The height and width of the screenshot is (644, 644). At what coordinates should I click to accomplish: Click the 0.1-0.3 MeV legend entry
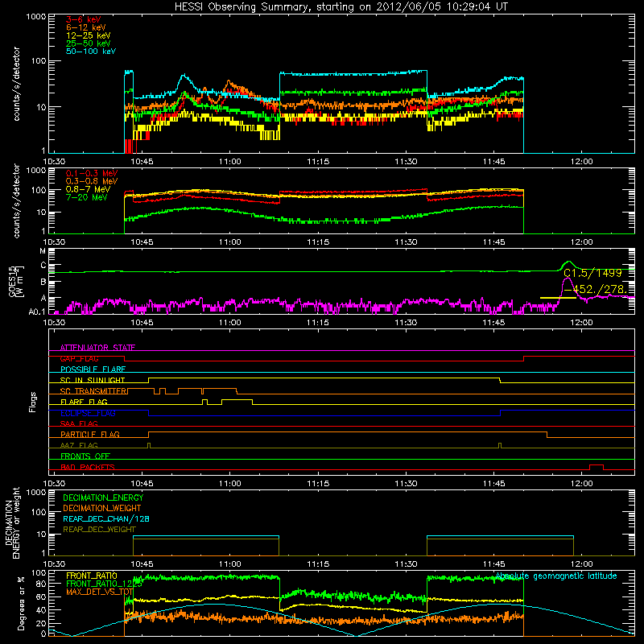click(x=92, y=173)
